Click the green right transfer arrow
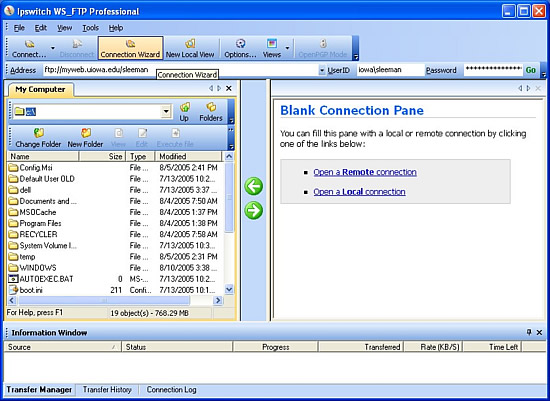Screen dimensions: 550x401 [254, 210]
